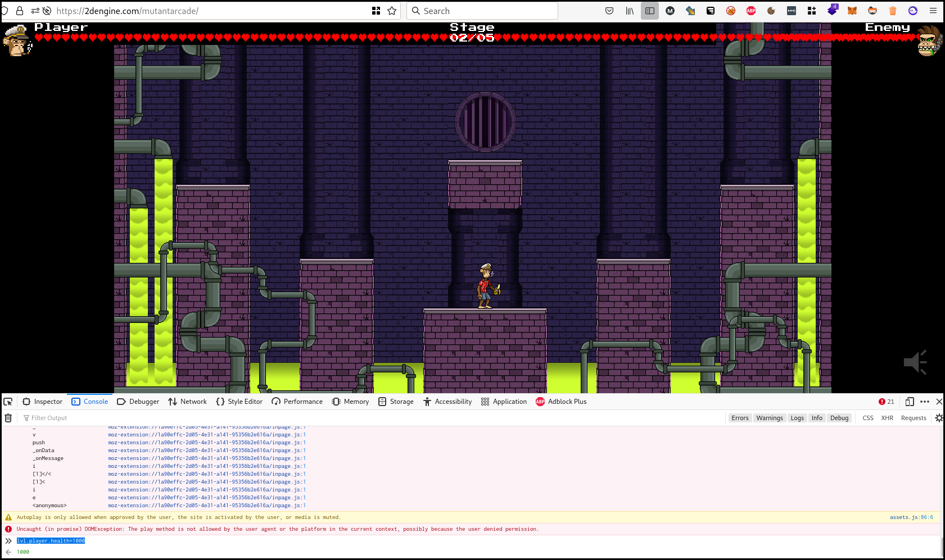Switch to the Memory tab

(351, 402)
